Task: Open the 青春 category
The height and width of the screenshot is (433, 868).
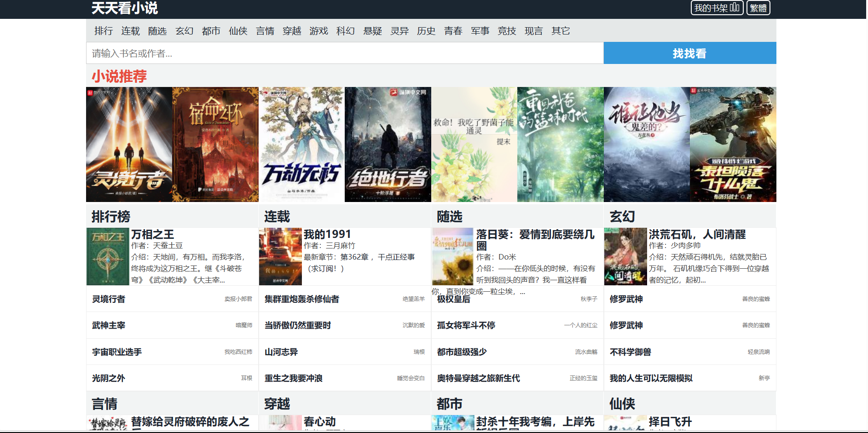Action: (453, 31)
